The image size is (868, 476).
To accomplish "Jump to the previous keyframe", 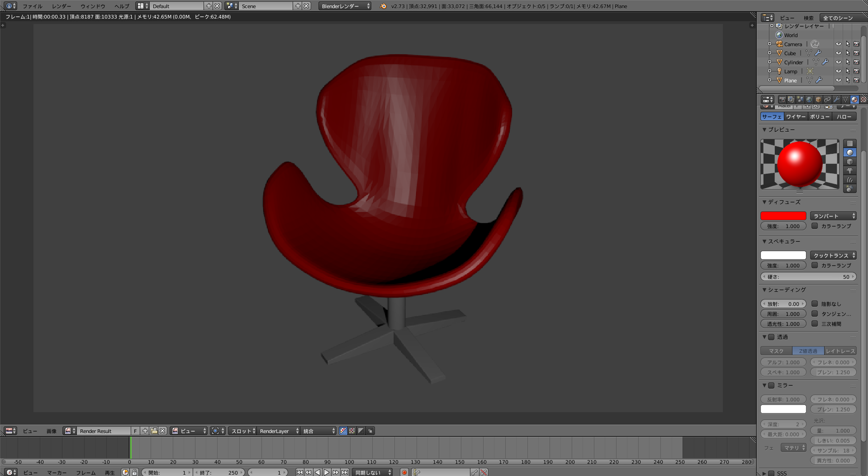I will 309,472.
